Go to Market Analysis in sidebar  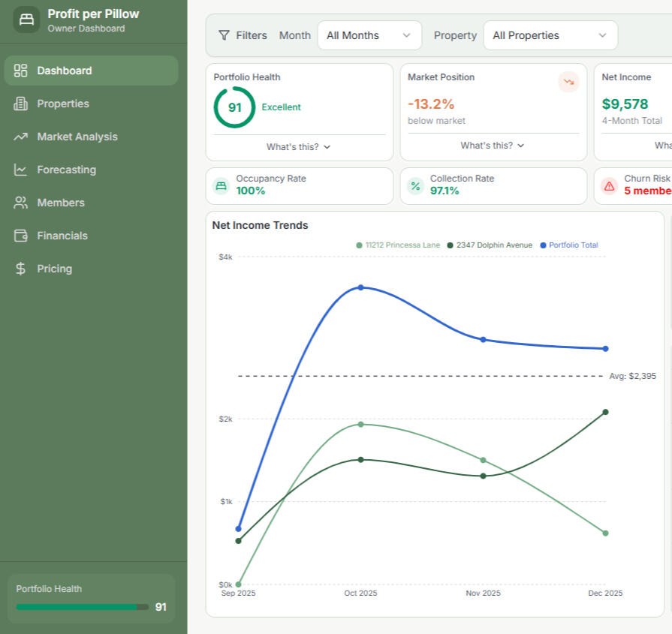click(x=77, y=137)
